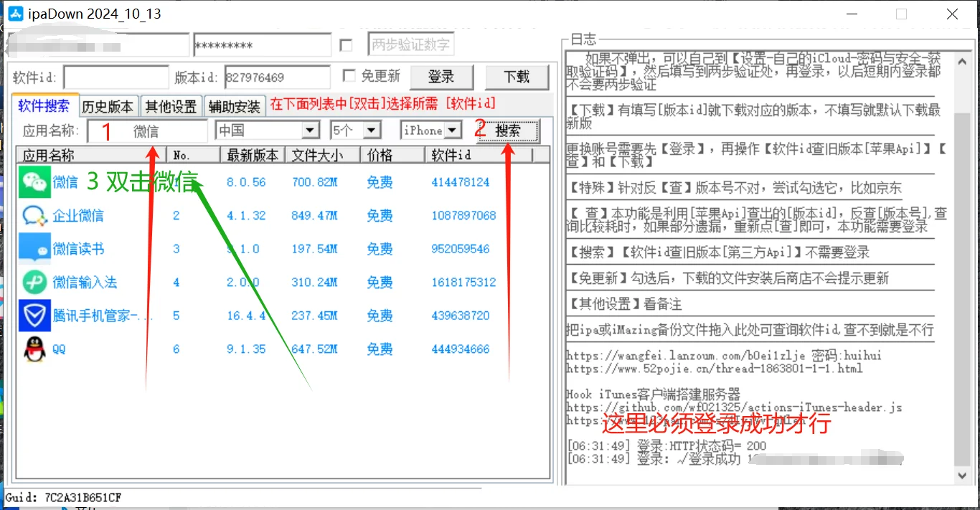Image resolution: width=980 pixels, height=510 pixels.
Task: Enable the 免更新 checkbox
Action: click(349, 76)
